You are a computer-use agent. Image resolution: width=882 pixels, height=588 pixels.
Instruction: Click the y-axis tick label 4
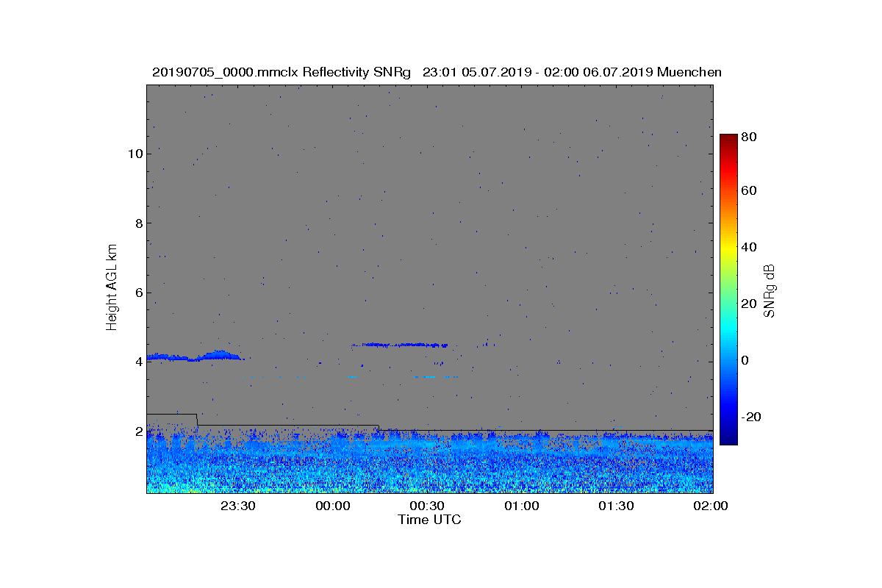point(138,362)
